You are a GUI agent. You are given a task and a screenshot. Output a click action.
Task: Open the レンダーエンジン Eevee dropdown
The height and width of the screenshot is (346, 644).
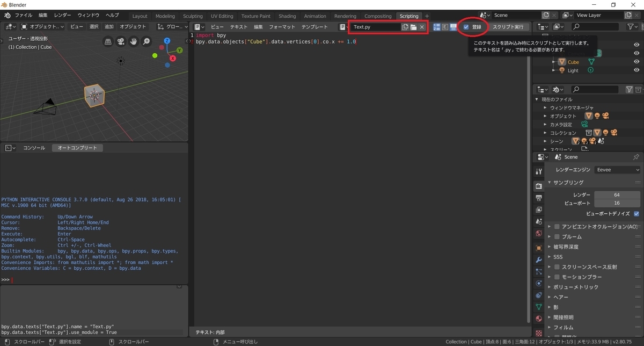tap(618, 170)
